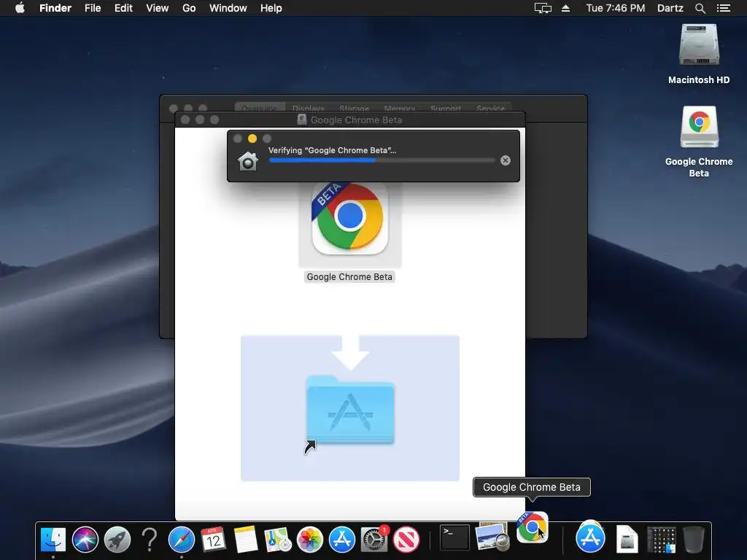
Task: Click the verification progress bar
Action: click(x=382, y=160)
